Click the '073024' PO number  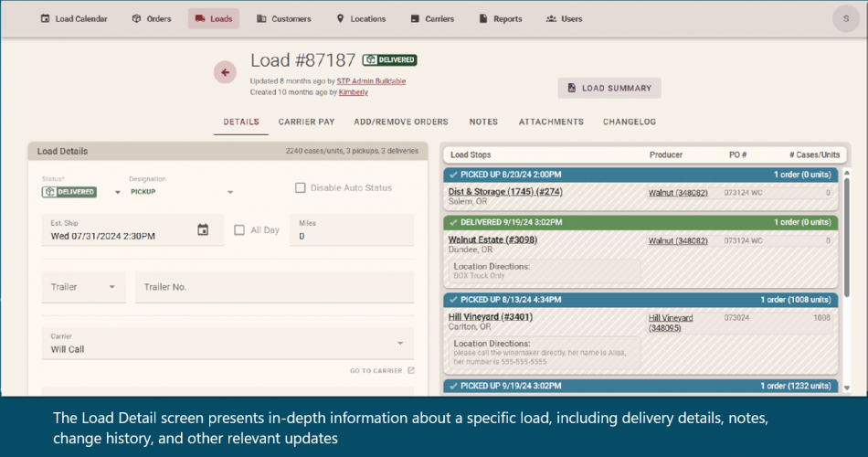point(736,318)
